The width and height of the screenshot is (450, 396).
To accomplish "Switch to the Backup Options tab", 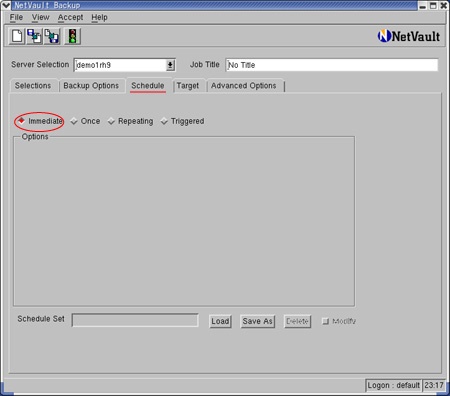I will pos(91,86).
